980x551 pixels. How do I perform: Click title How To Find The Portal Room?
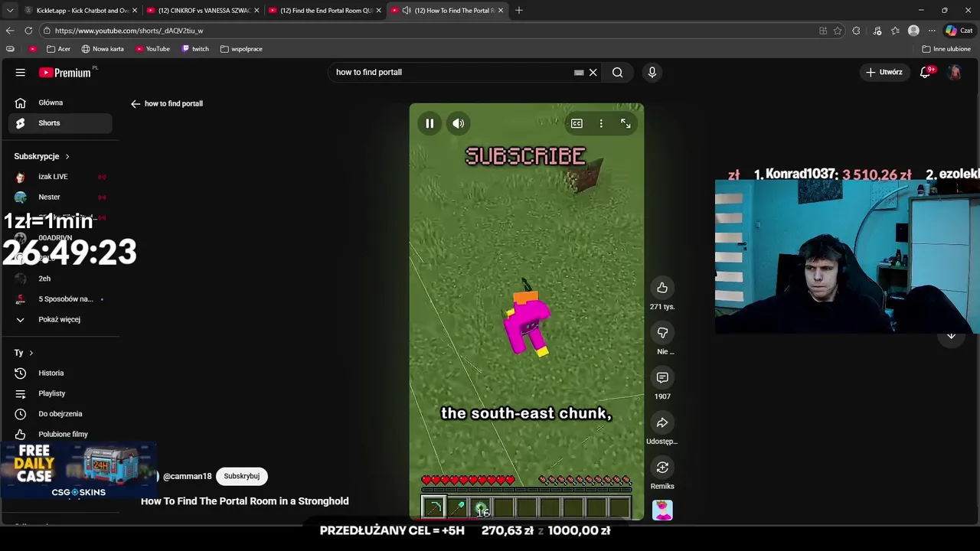244,501
